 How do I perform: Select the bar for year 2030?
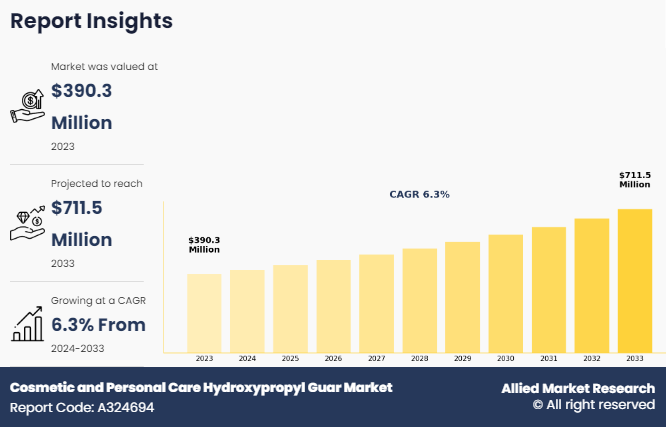[x=505, y=293]
